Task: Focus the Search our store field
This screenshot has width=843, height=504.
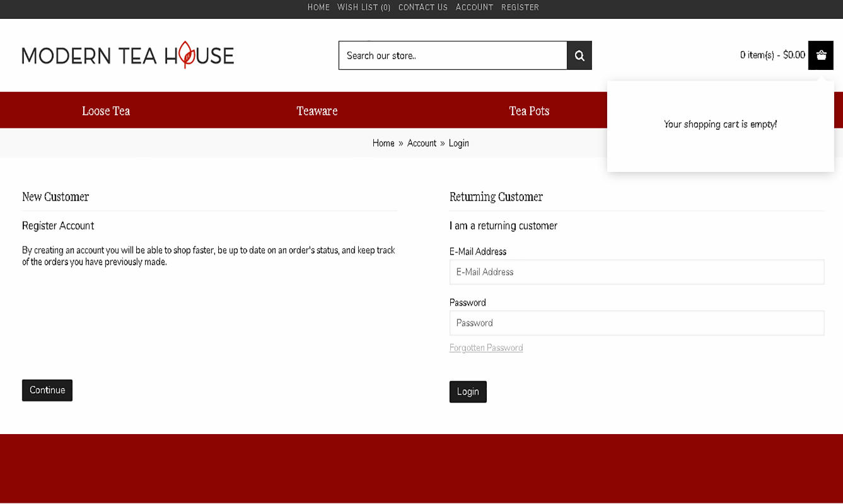Action: point(453,55)
